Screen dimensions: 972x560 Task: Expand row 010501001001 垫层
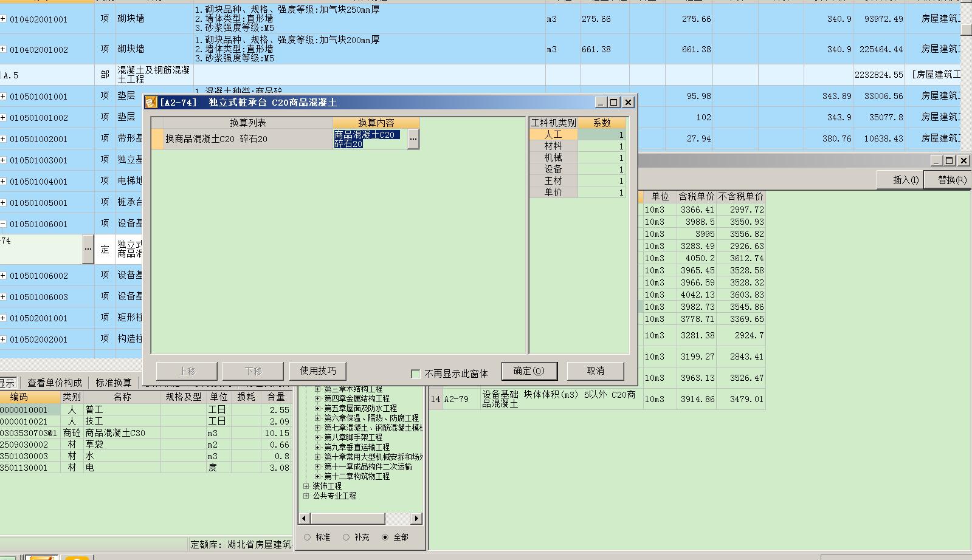[3, 96]
